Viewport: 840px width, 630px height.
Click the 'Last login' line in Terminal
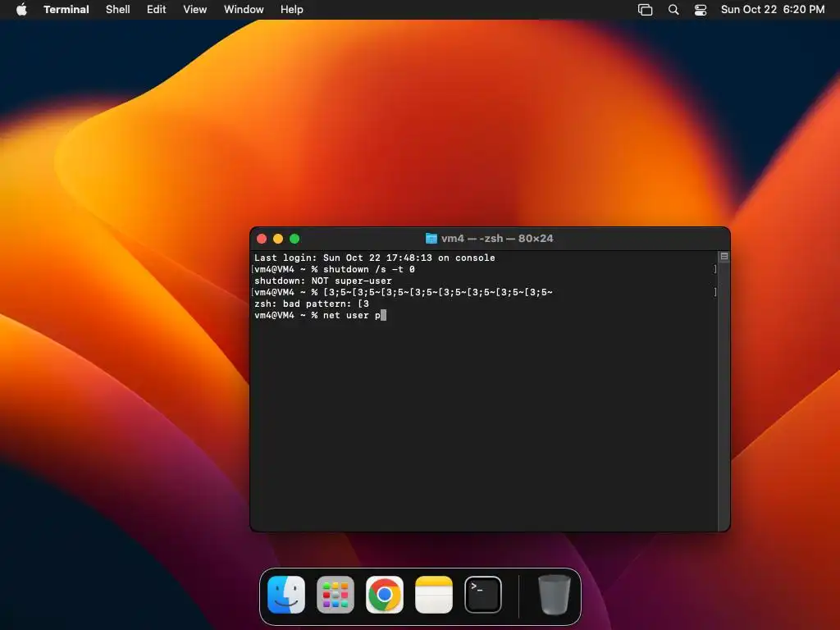[374, 258]
